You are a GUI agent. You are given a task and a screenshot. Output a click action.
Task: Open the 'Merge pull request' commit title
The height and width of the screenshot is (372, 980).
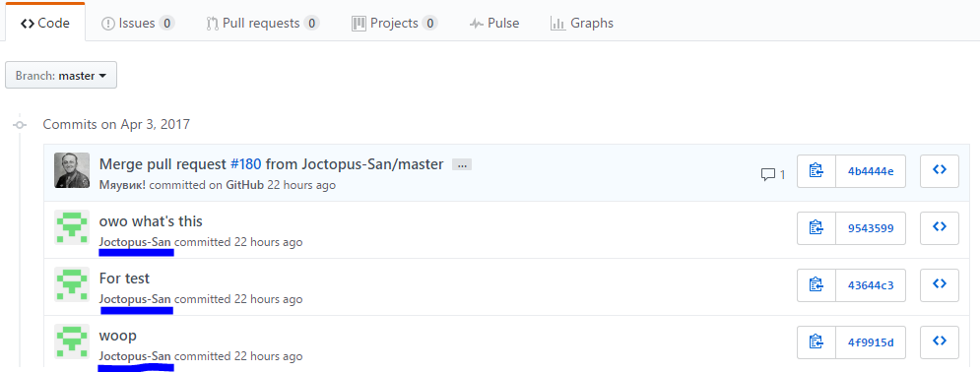[x=271, y=164]
